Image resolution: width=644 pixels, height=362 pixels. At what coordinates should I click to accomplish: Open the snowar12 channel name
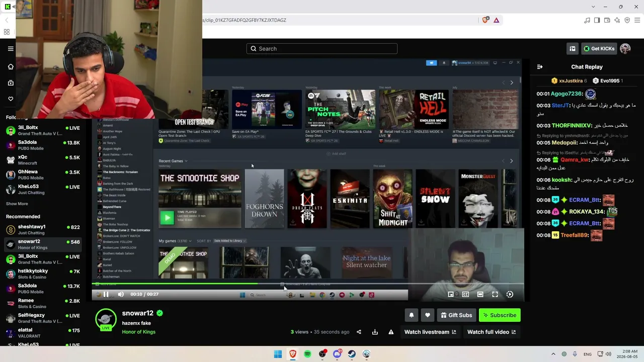coord(137,313)
